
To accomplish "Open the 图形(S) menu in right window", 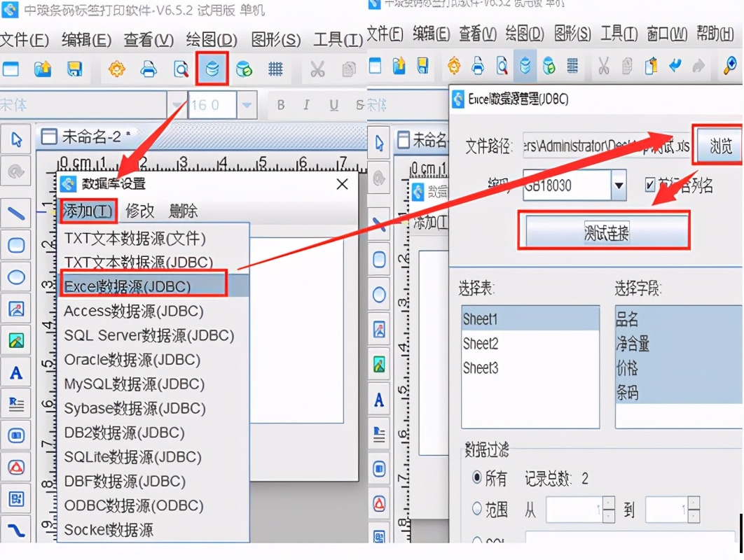I will [x=572, y=34].
